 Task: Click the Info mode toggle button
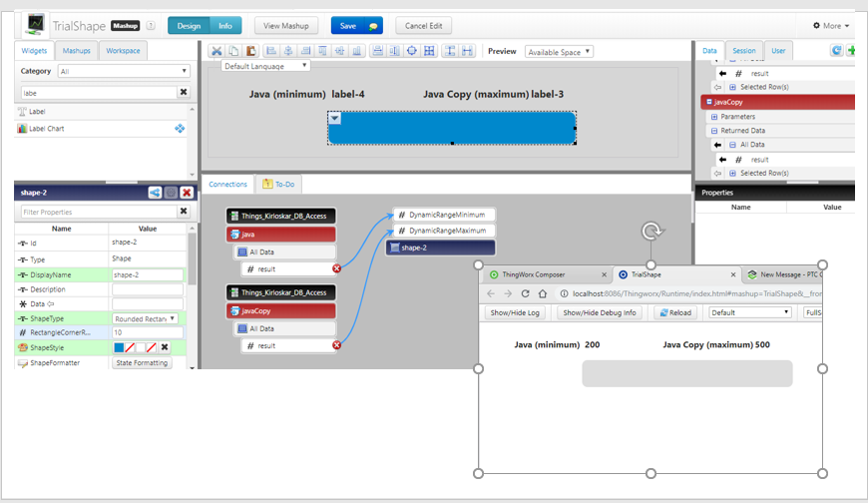click(225, 26)
